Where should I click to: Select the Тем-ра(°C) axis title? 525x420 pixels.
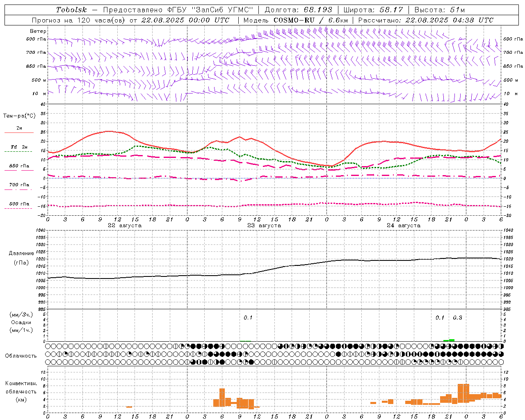tap(19, 116)
